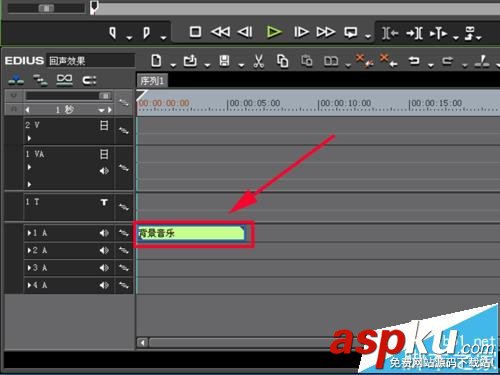
Task: Click the Play current area icon
Action: click(438, 33)
